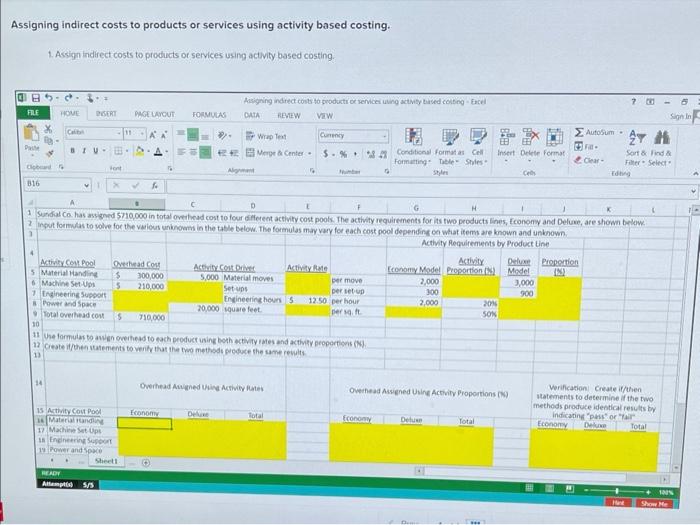Screen dimensions: 700x525
Task: Open the Help question mark icon
Action: pyautogui.click(x=633, y=101)
